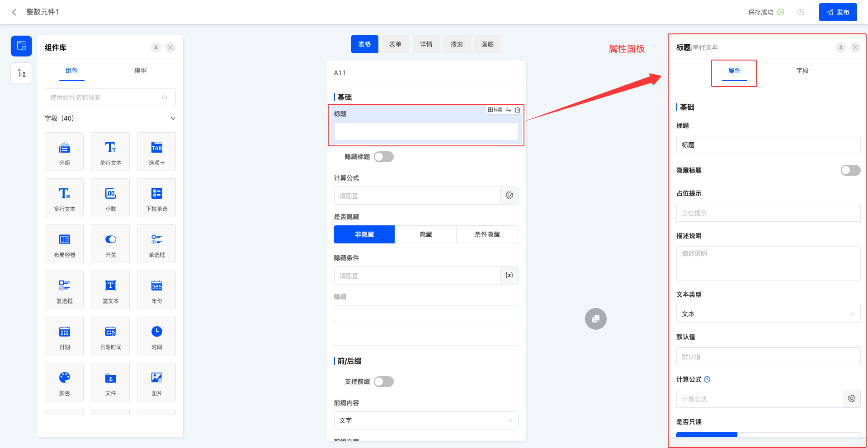Toggle 隐藏标题 switch on the canvas form

tap(384, 157)
